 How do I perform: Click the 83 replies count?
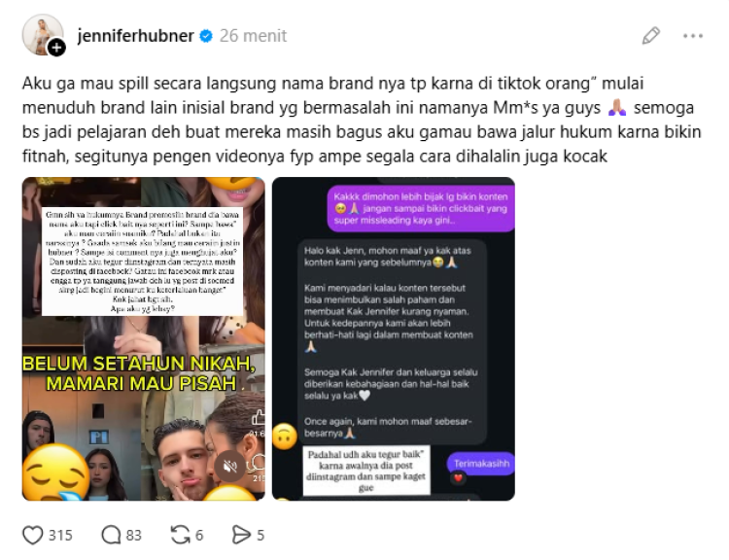[133, 536]
